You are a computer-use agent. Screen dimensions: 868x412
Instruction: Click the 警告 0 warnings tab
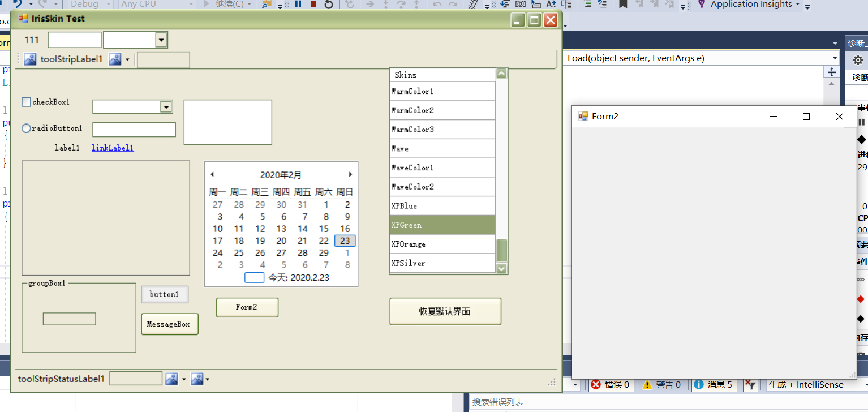coord(663,384)
